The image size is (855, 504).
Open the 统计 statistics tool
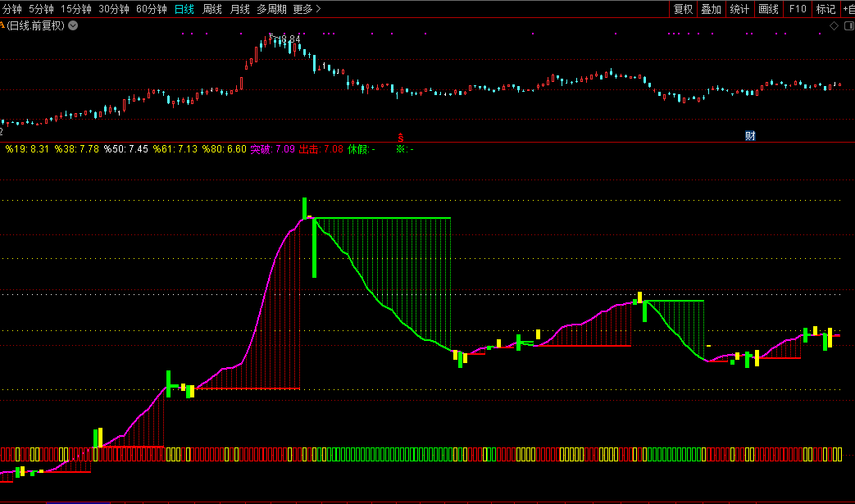pos(739,9)
